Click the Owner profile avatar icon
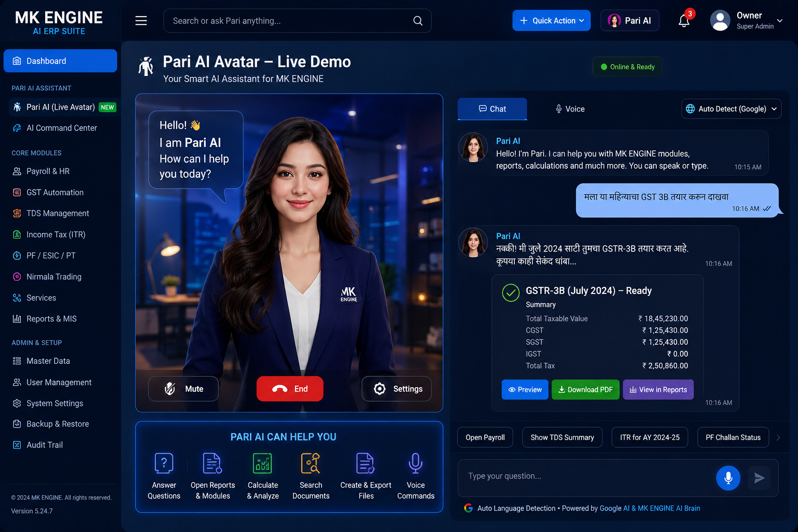Screen dimensions: 798x532 (720, 21)
